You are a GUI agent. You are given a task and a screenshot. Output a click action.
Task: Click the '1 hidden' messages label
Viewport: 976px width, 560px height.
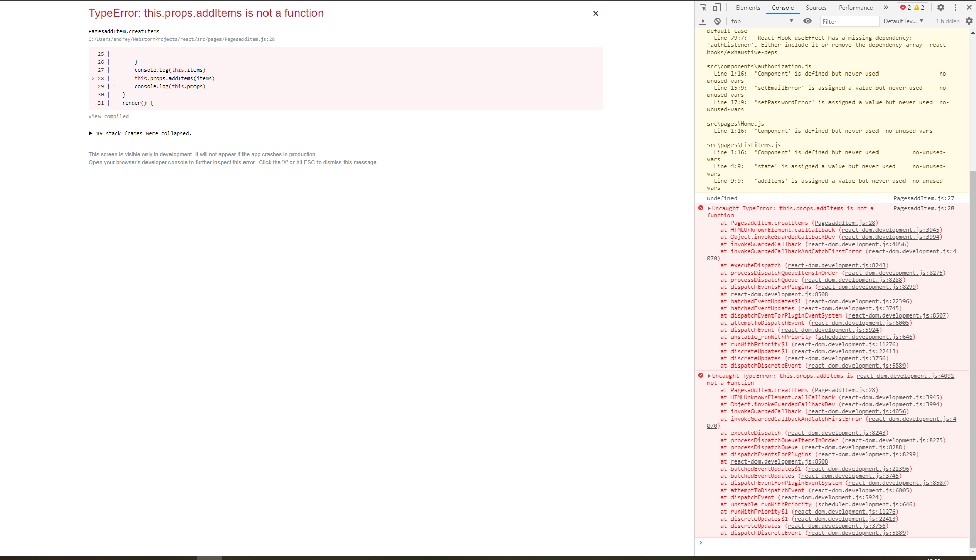(947, 21)
